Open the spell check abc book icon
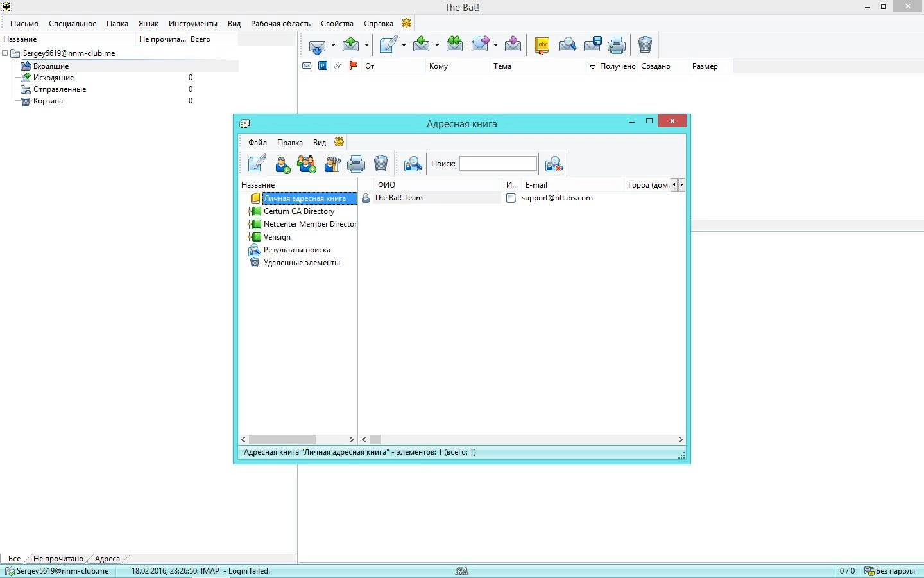 (x=542, y=45)
